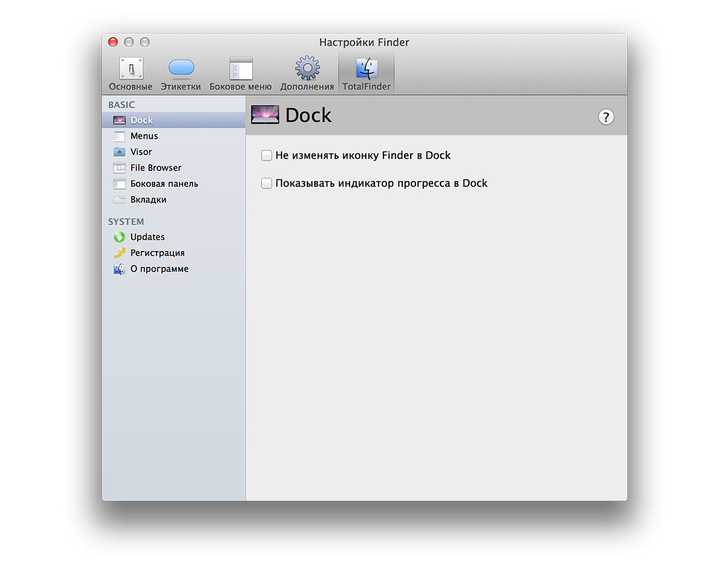Open the Основные preferences pane

(130, 74)
